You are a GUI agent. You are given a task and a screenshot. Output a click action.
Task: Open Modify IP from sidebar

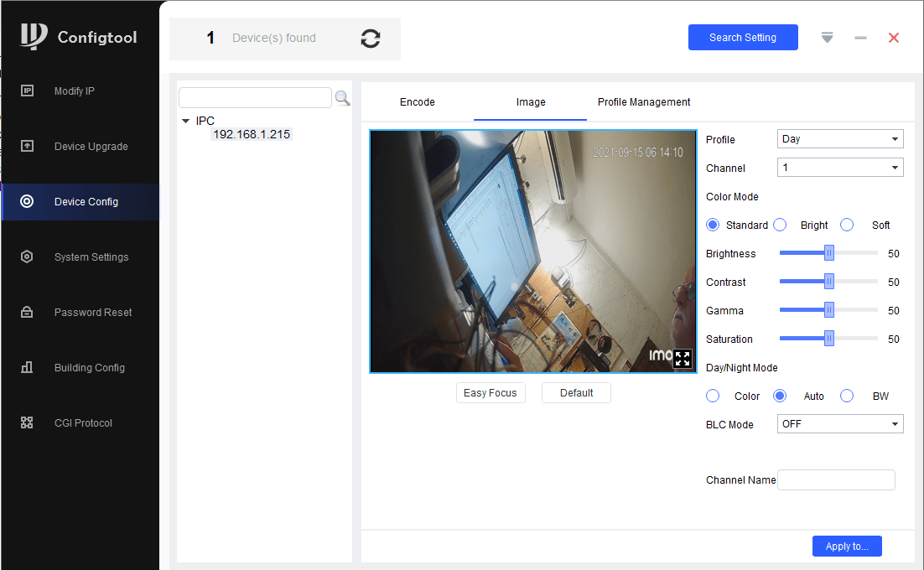(x=80, y=91)
